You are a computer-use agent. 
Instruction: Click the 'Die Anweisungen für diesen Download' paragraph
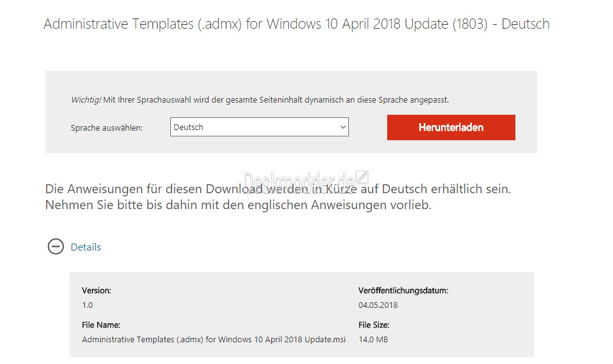278,197
